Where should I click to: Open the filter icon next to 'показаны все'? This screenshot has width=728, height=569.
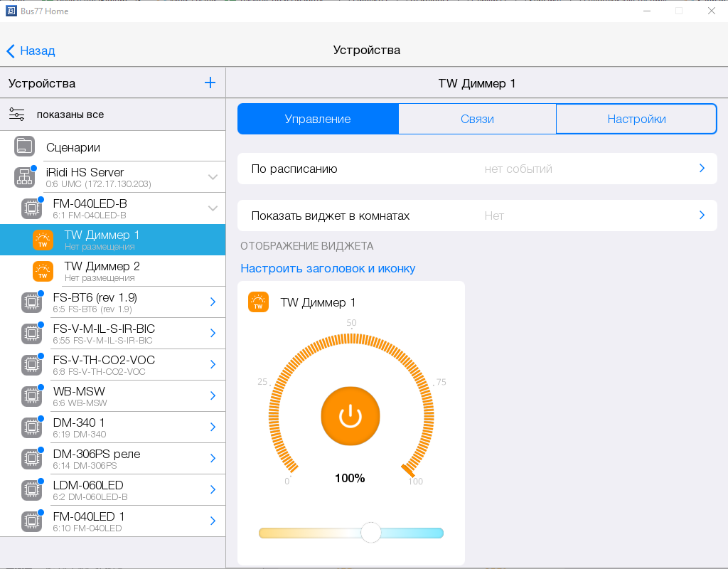click(x=17, y=115)
